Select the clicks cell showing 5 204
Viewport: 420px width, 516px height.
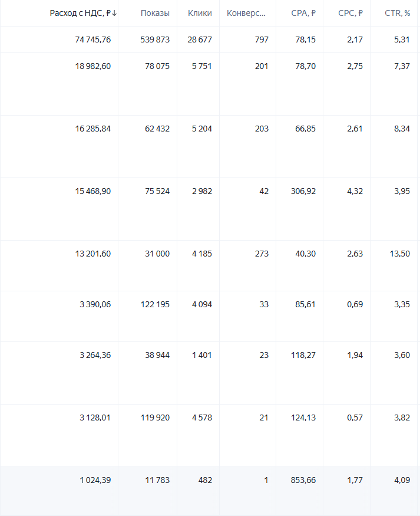(202, 129)
